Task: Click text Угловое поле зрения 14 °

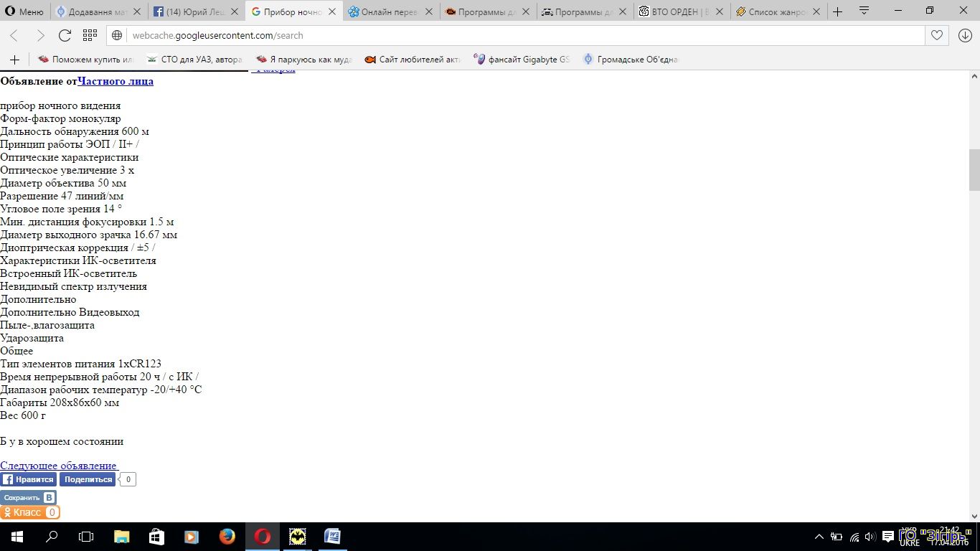Action: click(61, 209)
